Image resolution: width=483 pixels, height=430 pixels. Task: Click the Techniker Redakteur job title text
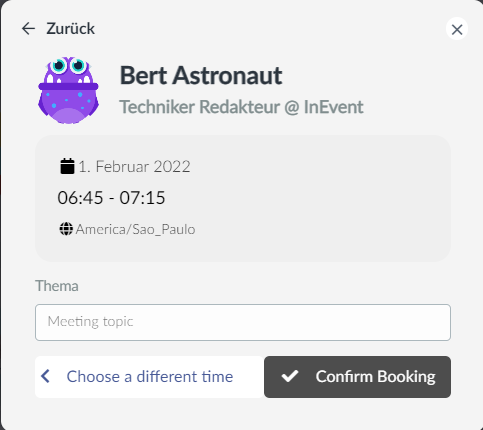(x=199, y=107)
